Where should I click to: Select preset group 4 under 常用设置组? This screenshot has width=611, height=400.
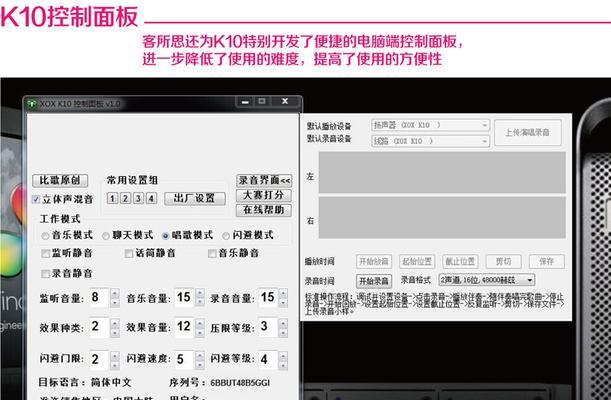tap(152, 198)
